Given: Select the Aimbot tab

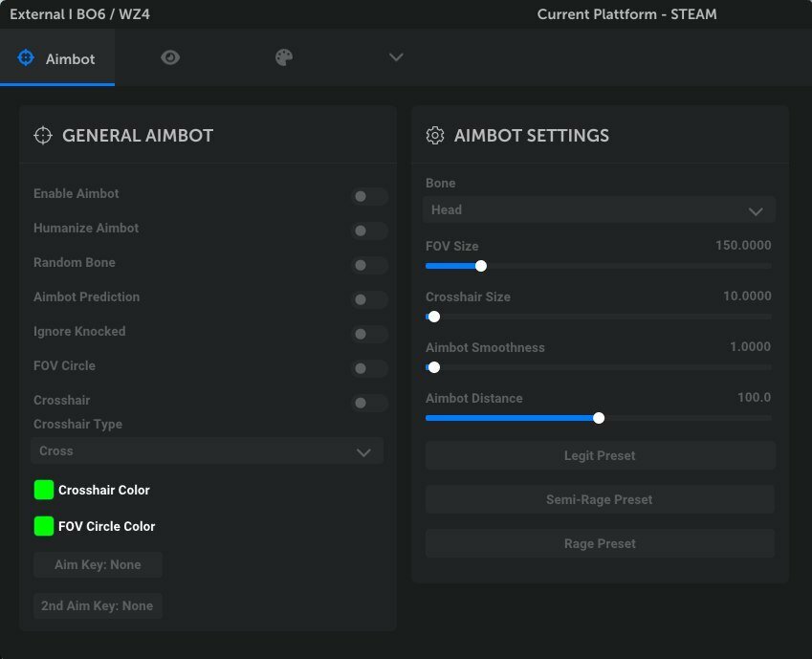Looking at the screenshot, I should coord(57,58).
